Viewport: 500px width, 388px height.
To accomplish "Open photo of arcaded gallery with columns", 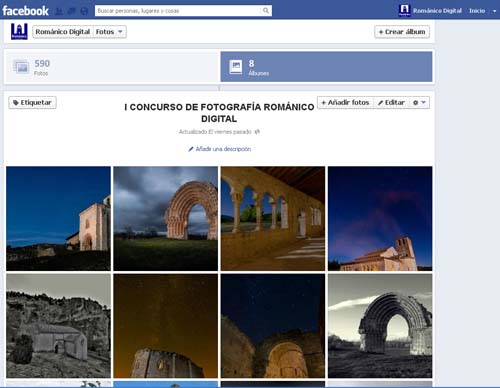I will [x=273, y=218].
